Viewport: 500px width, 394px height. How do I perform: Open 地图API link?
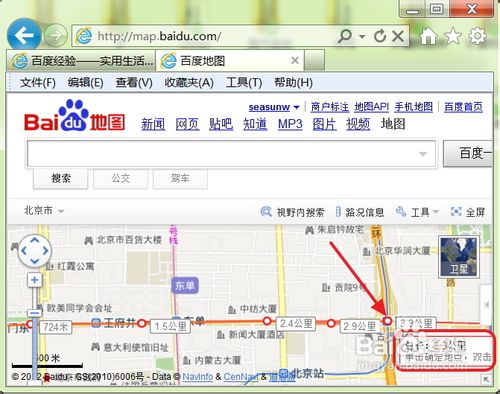click(372, 107)
